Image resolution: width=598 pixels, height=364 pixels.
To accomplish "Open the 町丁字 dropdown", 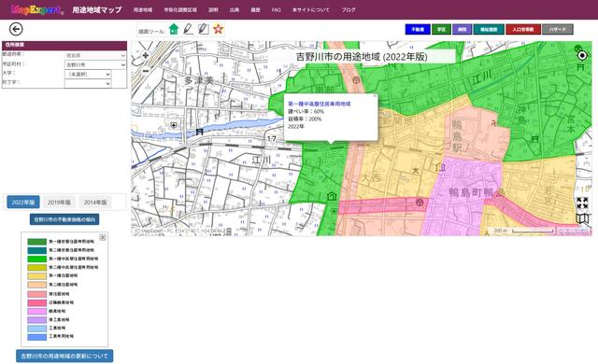I will tap(88, 83).
